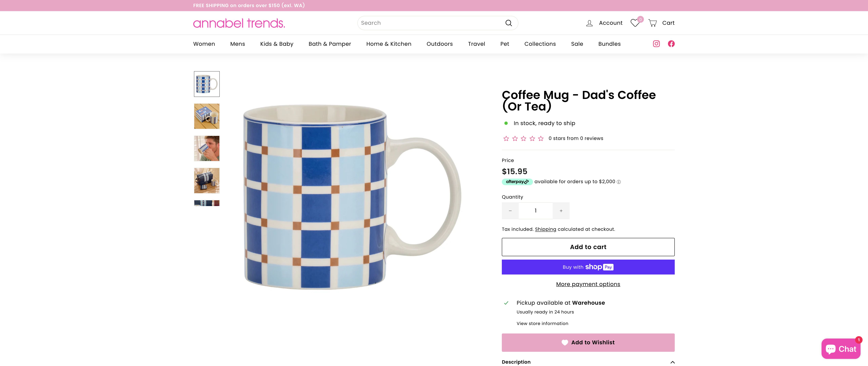Click the Add to cart button
The image size is (868, 366).
[x=588, y=247]
